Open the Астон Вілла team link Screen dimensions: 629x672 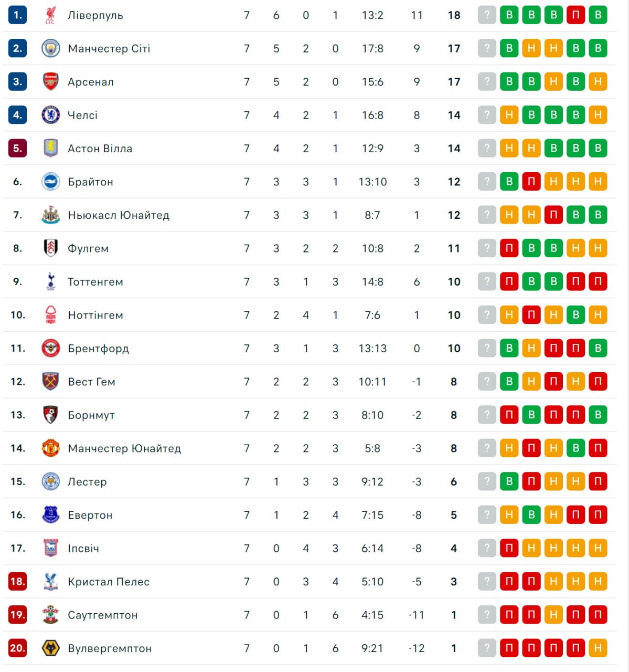(100, 149)
